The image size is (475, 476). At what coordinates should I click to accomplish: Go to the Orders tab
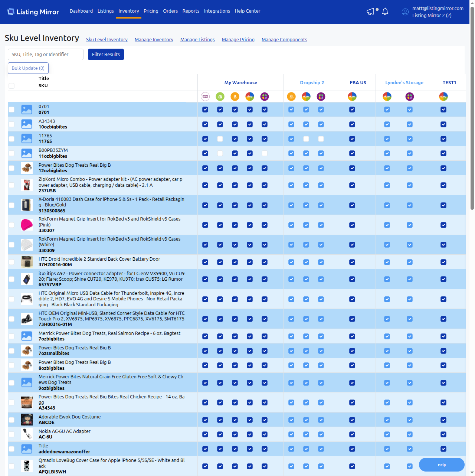click(x=170, y=11)
